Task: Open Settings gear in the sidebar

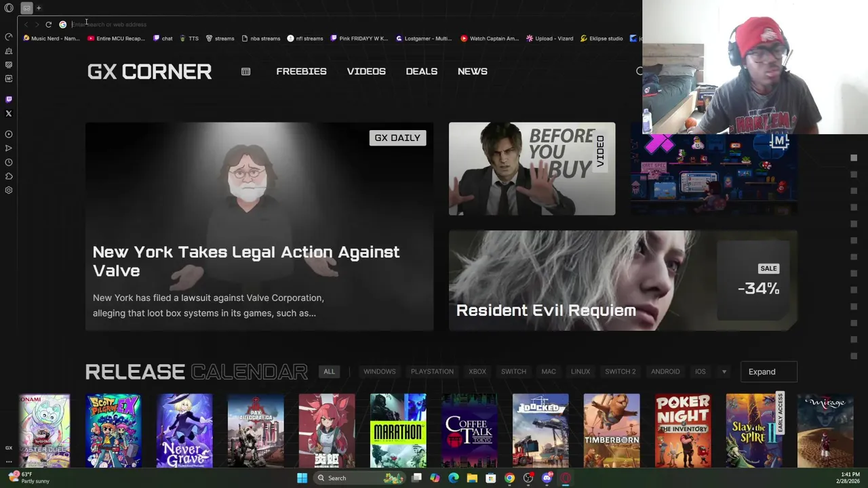Action: [9, 190]
